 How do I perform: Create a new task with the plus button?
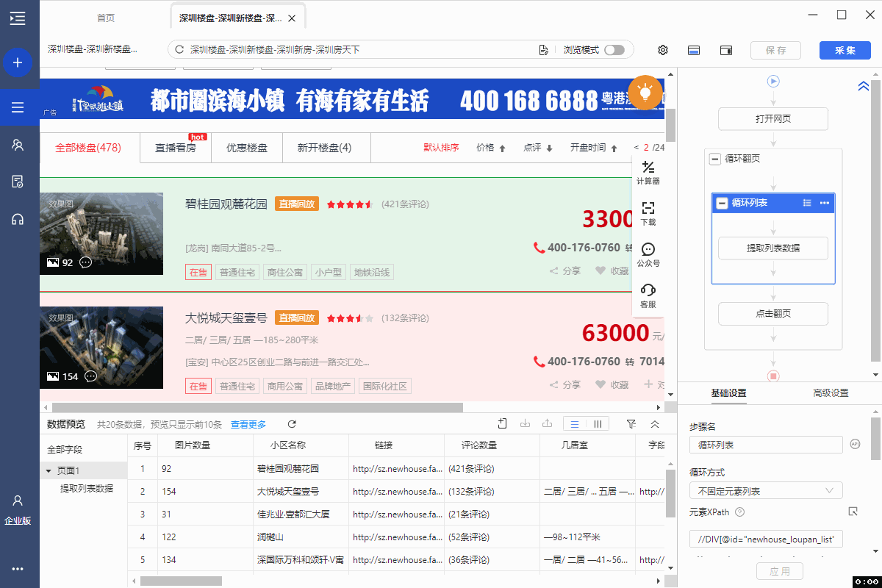pyautogui.click(x=18, y=63)
